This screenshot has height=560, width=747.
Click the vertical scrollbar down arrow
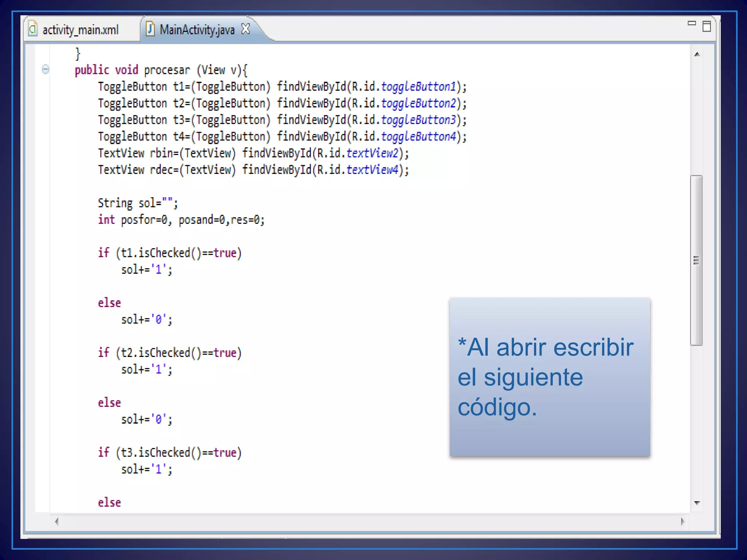pyautogui.click(x=697, y=503)
